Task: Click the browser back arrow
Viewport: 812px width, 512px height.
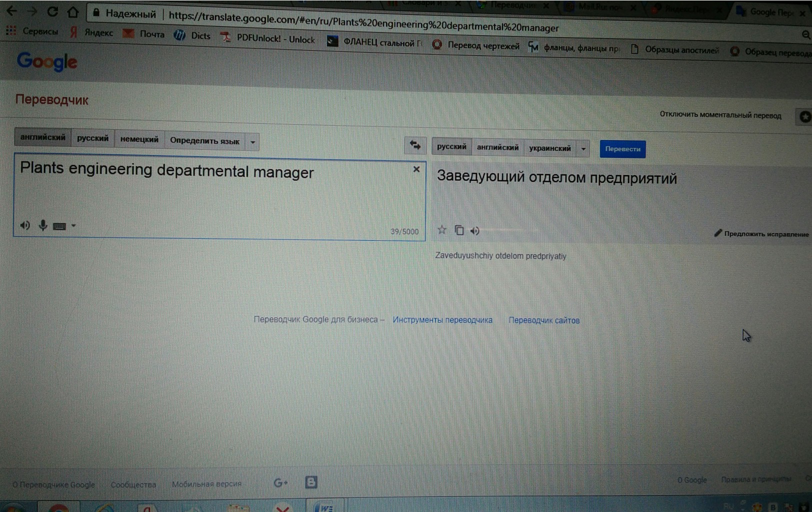Action: (x=11, y=10)
